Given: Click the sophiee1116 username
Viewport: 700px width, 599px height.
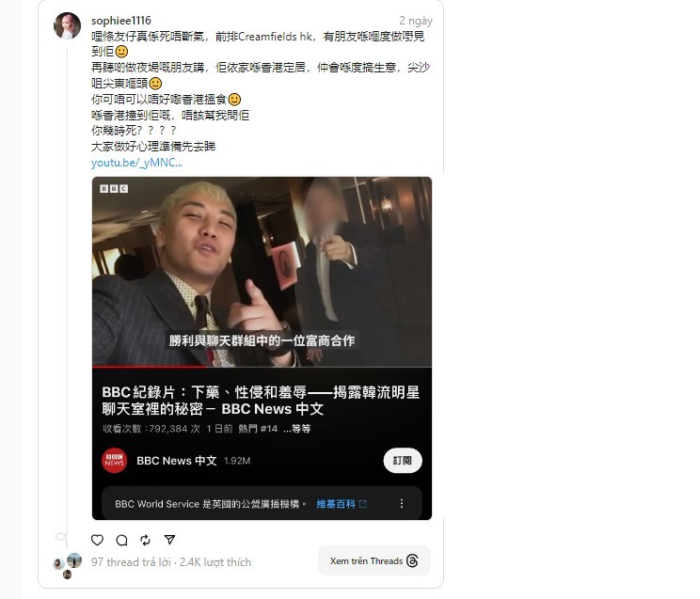Looking at the screenshot, I should [121, 21].
